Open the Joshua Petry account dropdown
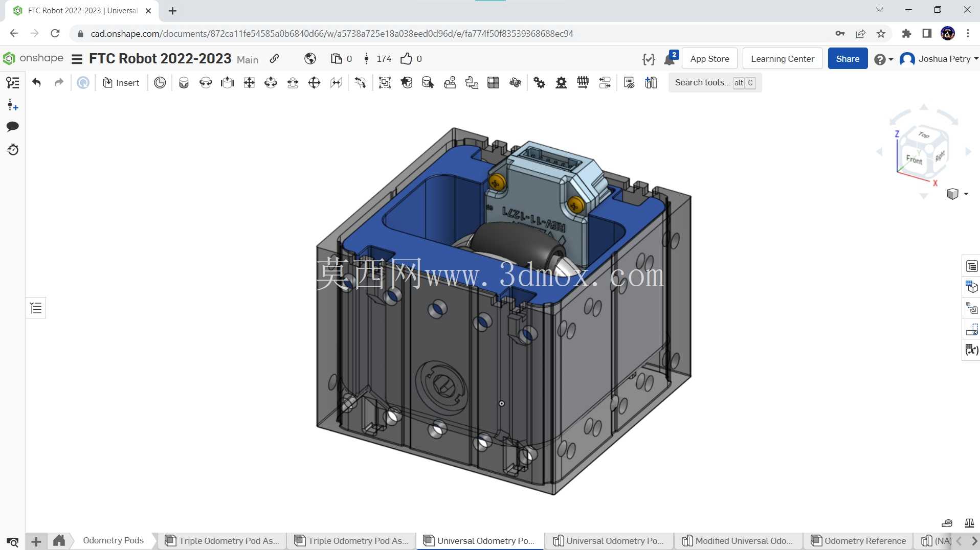The width and height of the screenshot is (980, 550). [939, 59]
